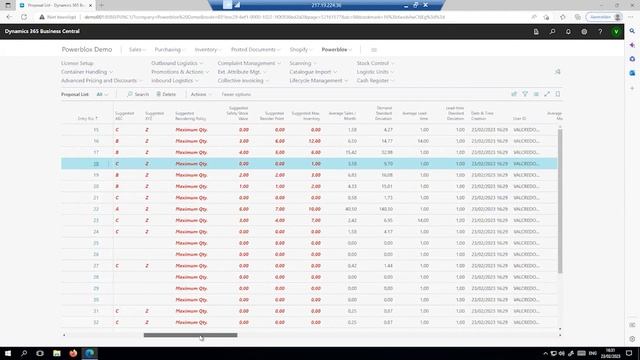640x360 pixels.
Task: Open the Posted Documents menu
Action: pos(256,50)
